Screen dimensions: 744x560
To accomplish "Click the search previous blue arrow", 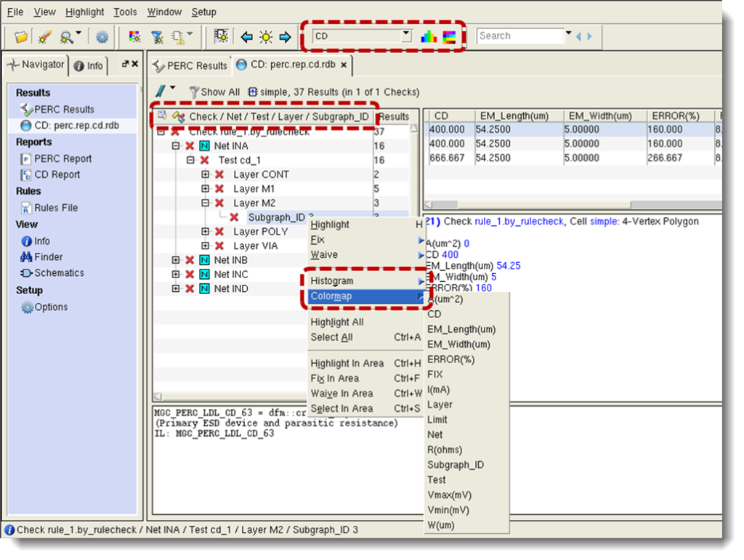I will [x=578, y=36].
